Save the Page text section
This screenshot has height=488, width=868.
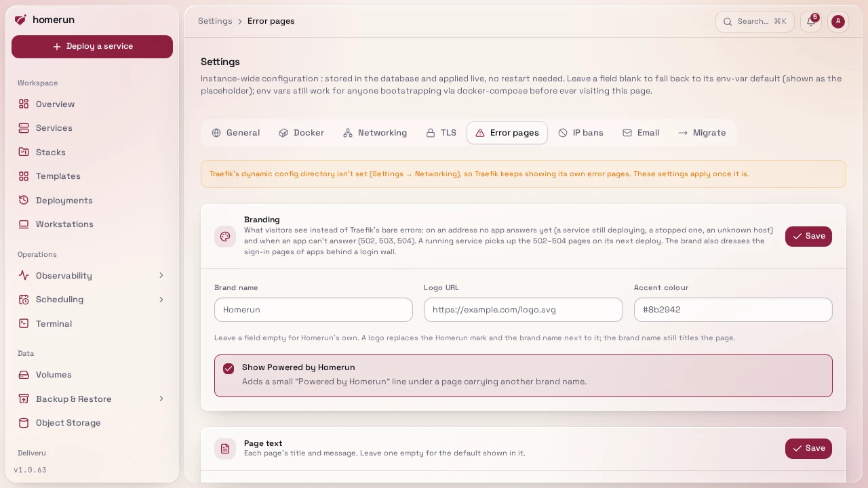point(808,449)
